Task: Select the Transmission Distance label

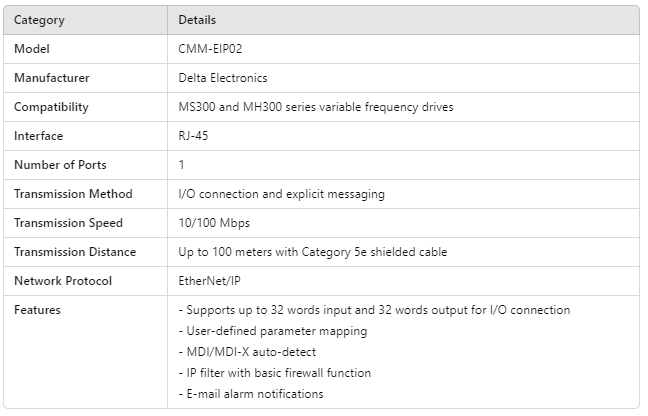Action: point(75,252)
